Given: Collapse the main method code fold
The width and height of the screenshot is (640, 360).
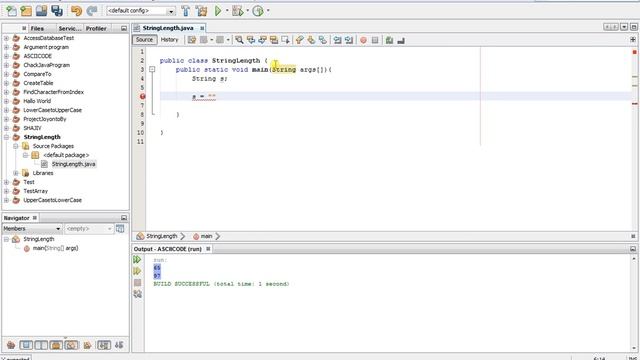Looking at the screenshot, I should [x=152, y=70].
